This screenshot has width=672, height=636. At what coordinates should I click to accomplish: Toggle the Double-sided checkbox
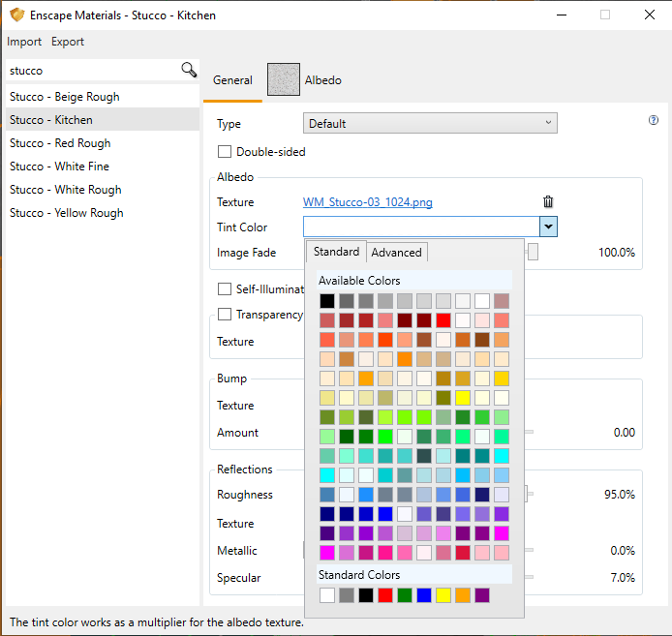click(x=225, y=152)
